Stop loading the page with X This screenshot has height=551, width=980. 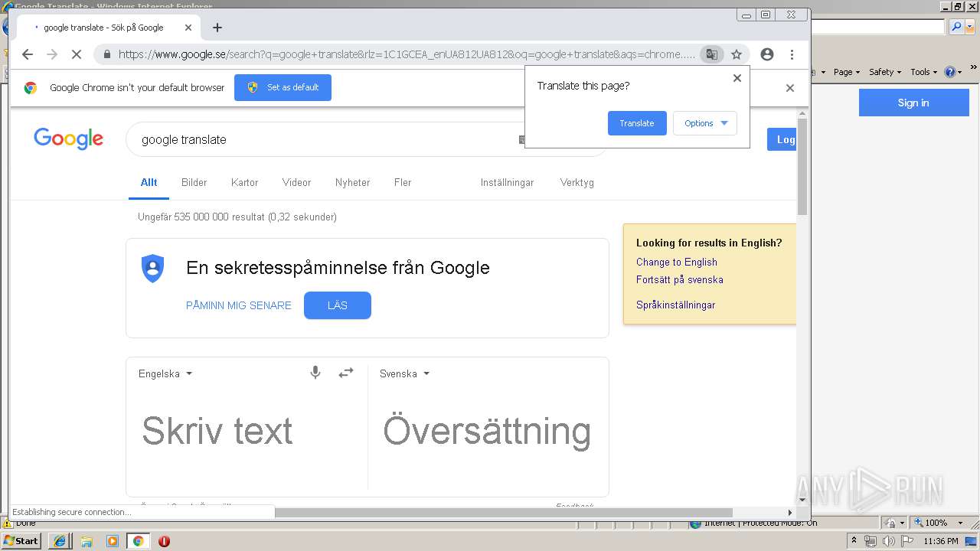(77, 54)
